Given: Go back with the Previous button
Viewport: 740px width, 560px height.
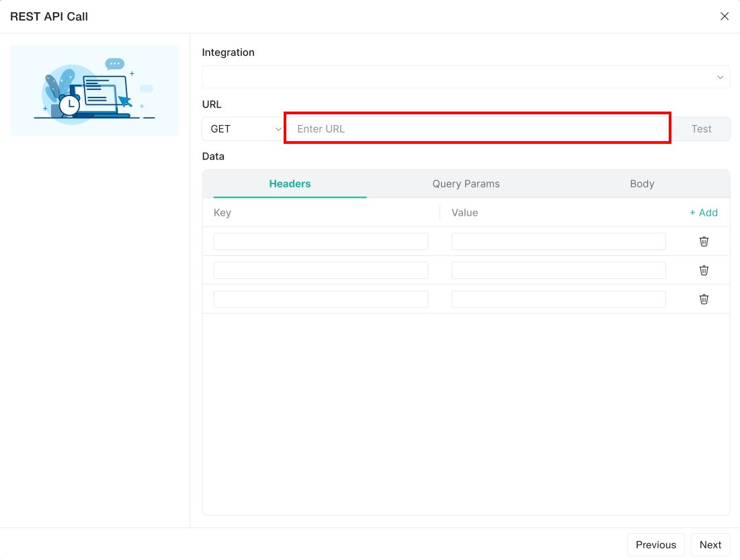Looking at the screenshot, I should [655, 545].
